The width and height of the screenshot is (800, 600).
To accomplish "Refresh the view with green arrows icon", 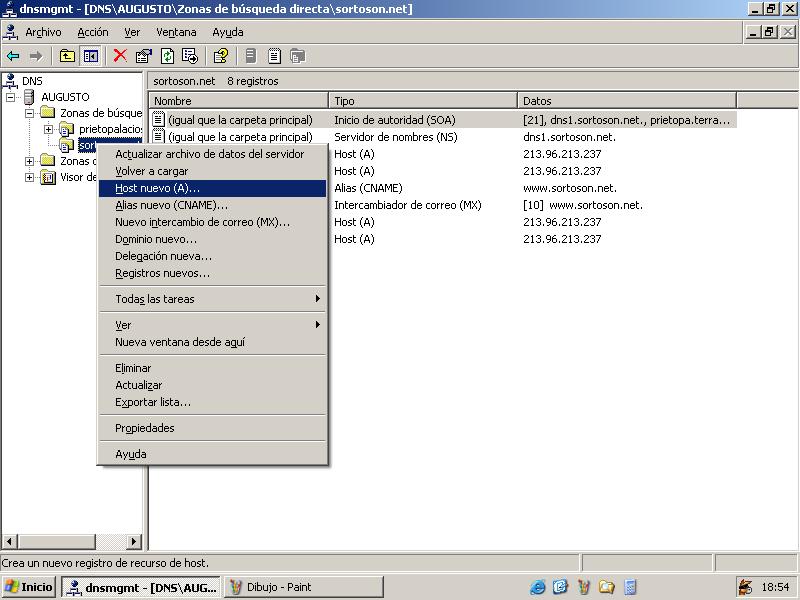I will [x=167, y=56].
